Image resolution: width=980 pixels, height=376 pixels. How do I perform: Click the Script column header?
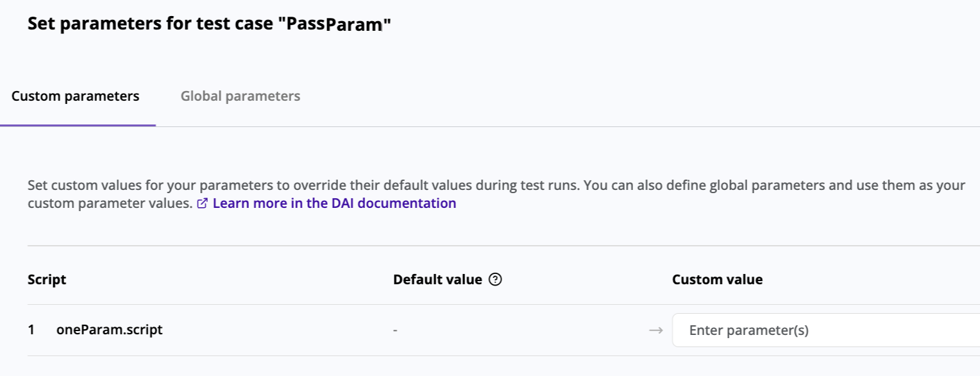click(x=47, y=278)
